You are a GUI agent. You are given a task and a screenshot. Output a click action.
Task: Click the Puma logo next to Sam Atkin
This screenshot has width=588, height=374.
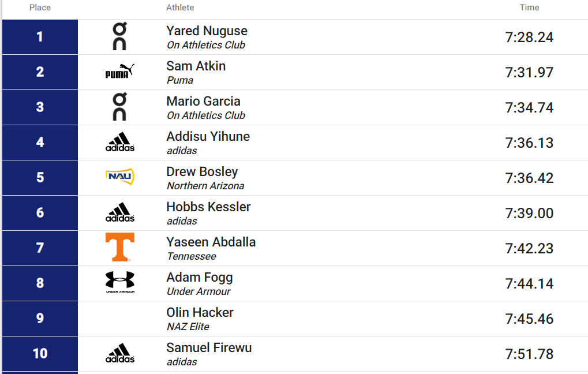pyautogui.click(x=119, y=71)
